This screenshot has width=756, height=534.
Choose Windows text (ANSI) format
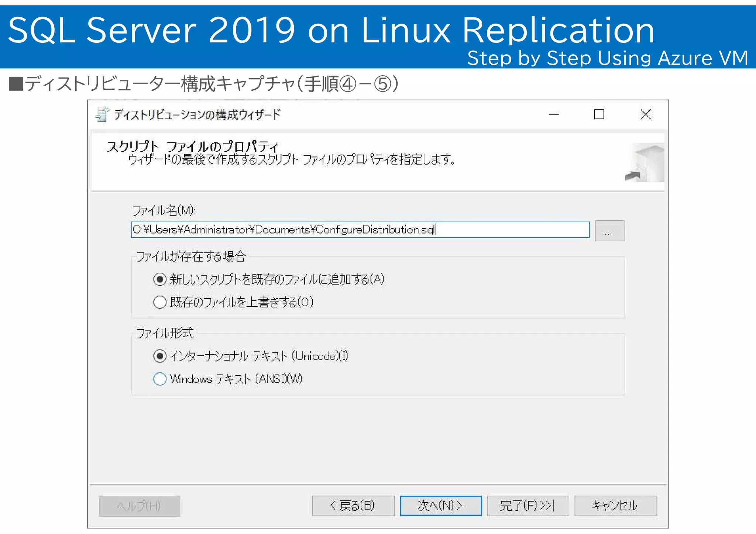tap(228, 379)
